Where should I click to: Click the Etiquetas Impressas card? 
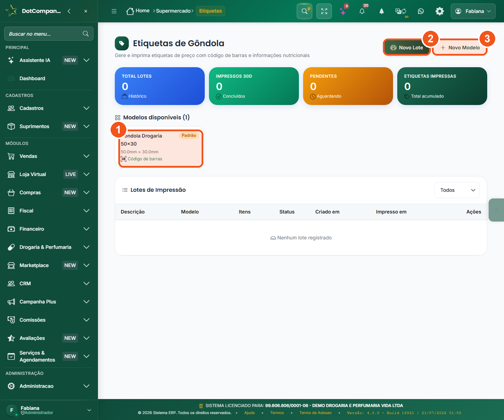(442, 86)
